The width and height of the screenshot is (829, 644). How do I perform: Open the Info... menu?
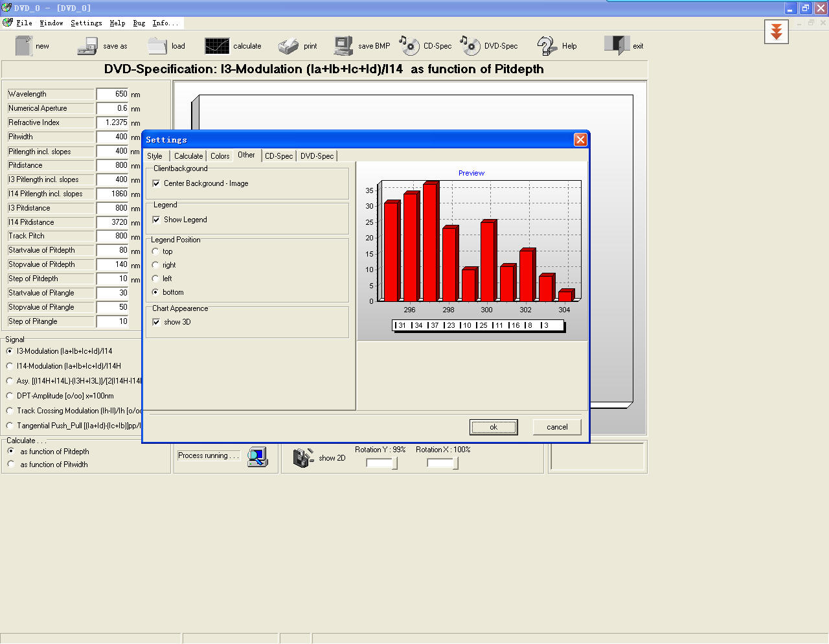(165, 23)
